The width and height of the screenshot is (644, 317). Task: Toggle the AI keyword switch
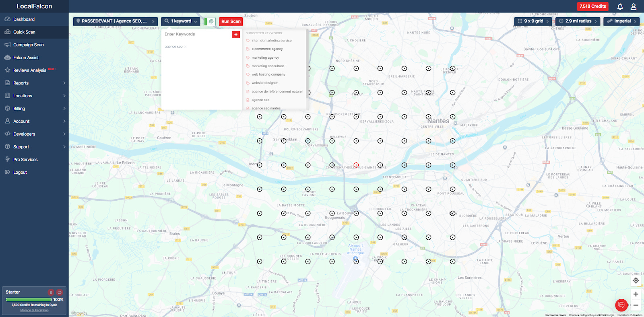(x=210, y=21)
